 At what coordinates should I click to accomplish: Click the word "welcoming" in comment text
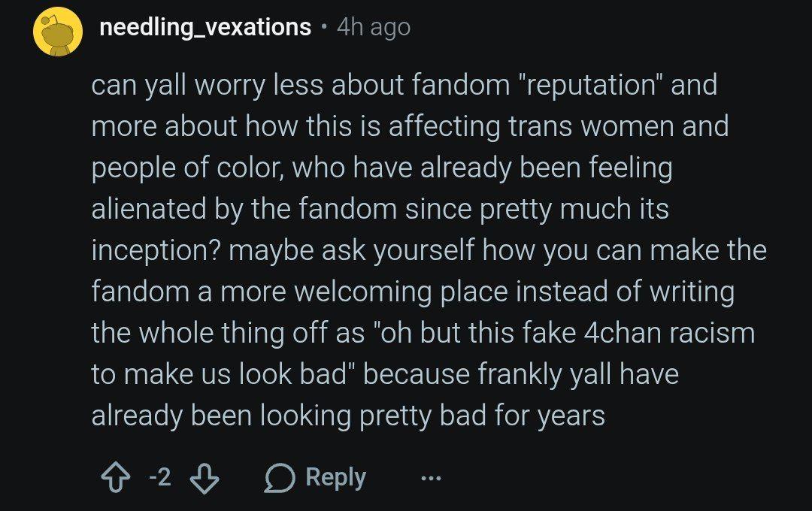click(x=363, y=292)
